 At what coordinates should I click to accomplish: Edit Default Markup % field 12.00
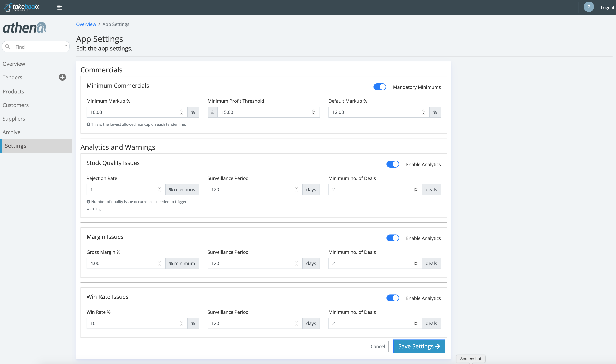click(379, 112)
